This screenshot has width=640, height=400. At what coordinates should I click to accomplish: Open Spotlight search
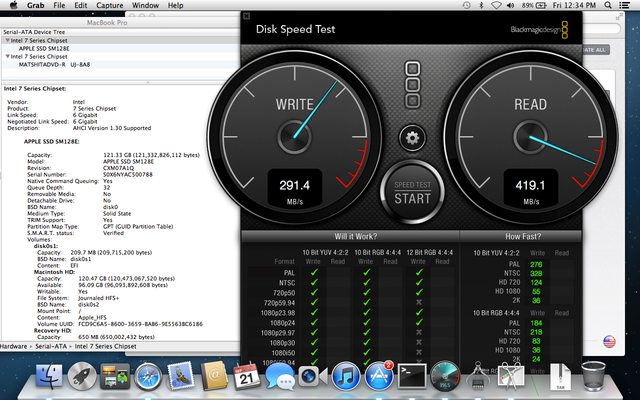[x=608, y=5]
